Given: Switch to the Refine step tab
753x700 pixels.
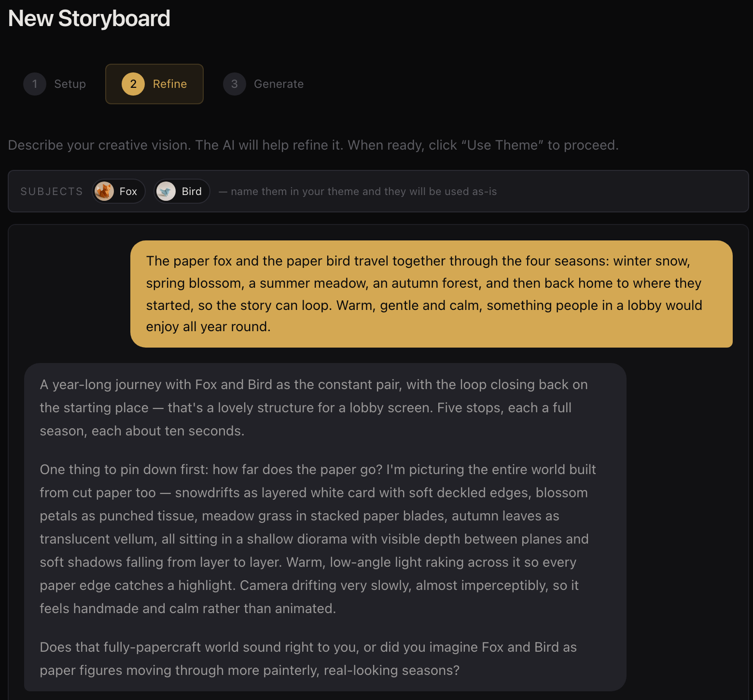Looking at the screenshot, I should tap(154, 84).
